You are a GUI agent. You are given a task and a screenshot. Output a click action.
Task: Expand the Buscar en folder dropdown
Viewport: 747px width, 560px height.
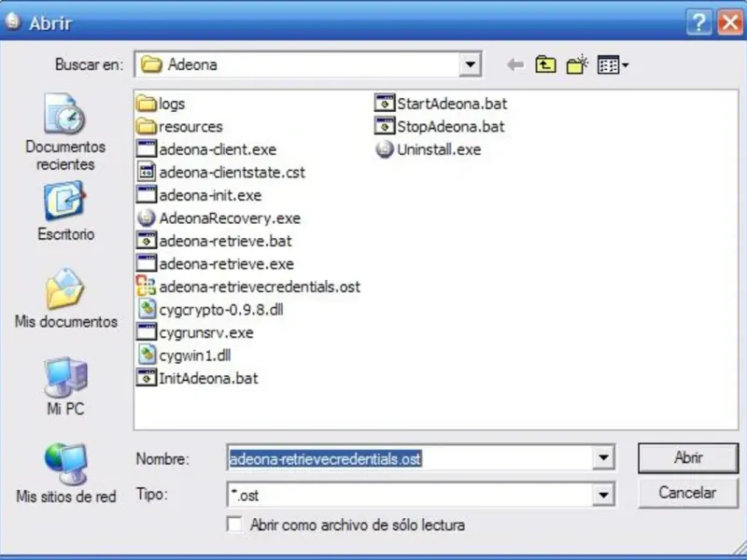coord(471,64)
